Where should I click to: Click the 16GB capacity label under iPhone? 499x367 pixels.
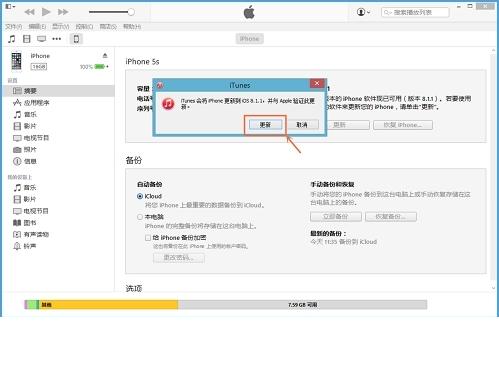(x=39, y=67)
